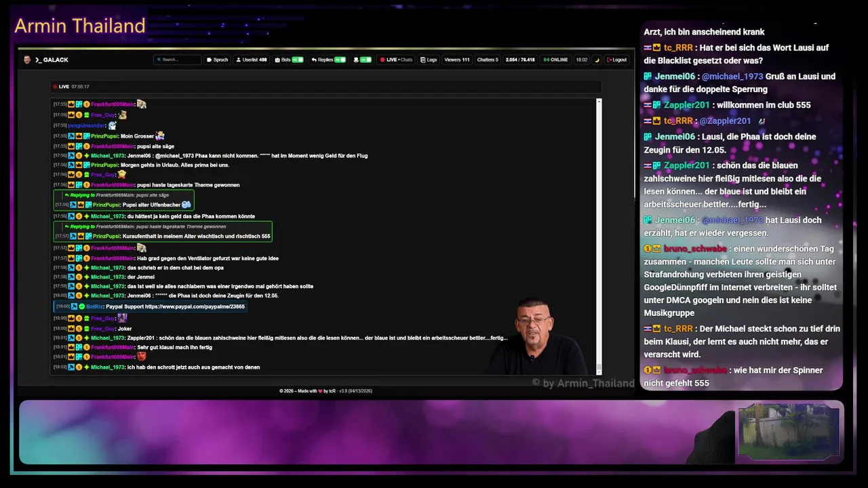Click bruno_schwabe 'wie hat mir der Spinner' message
This screenshot has width=868, height=488.
click(x=735, y=377)
